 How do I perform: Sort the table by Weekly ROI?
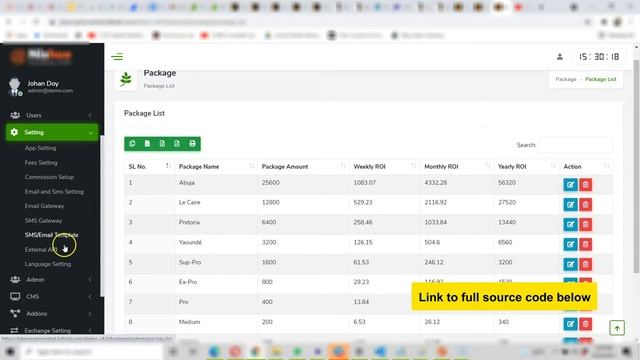click(x=384, y=167)
